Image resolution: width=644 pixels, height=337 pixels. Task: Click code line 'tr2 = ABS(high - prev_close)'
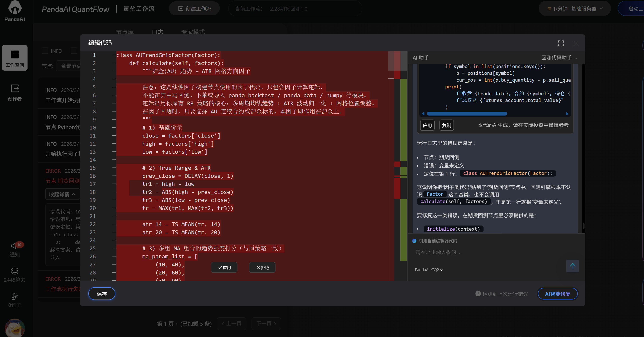point(188,192)
